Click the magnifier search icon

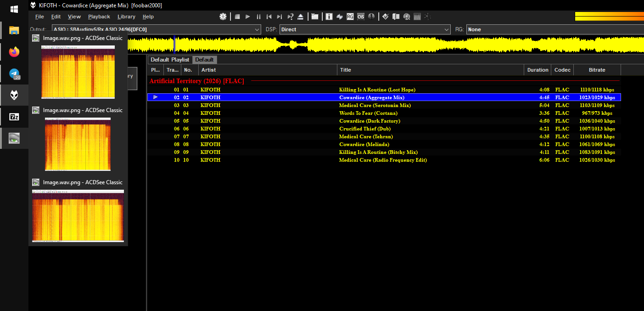pos(407,17)
